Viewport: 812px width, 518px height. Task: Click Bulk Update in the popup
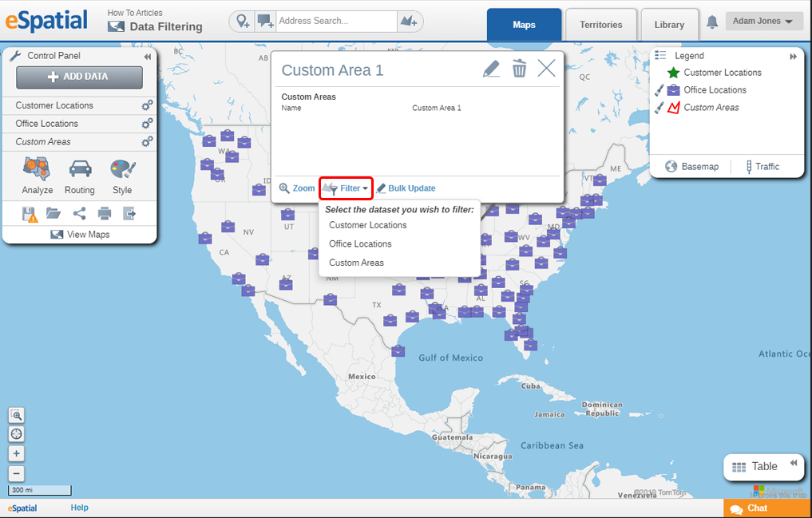406,188
